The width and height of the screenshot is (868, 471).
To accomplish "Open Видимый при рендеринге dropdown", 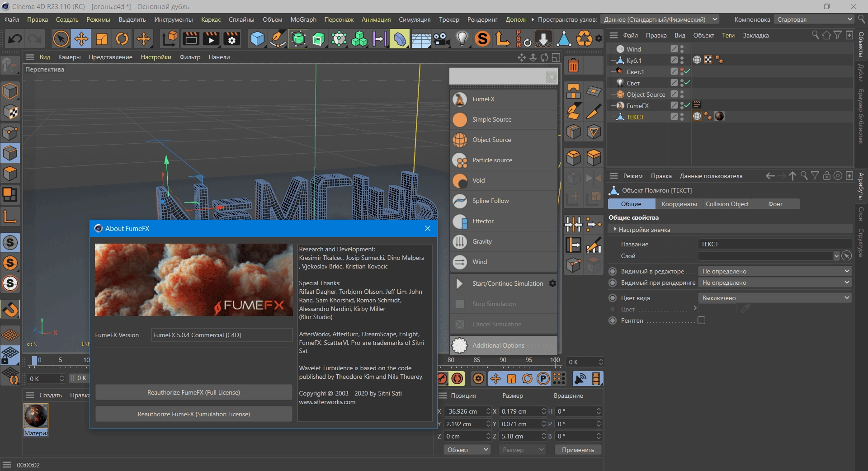I will coord(775,283).
